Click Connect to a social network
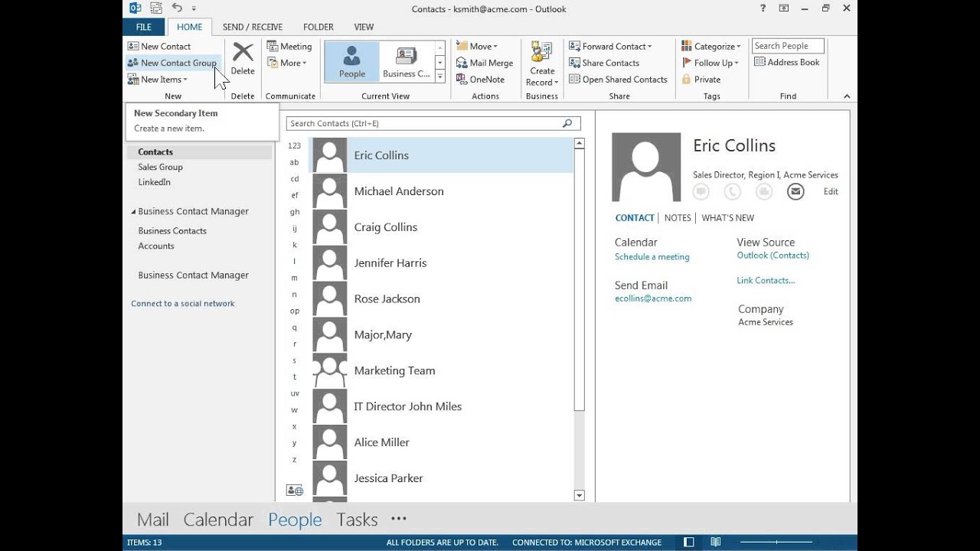 182,304
